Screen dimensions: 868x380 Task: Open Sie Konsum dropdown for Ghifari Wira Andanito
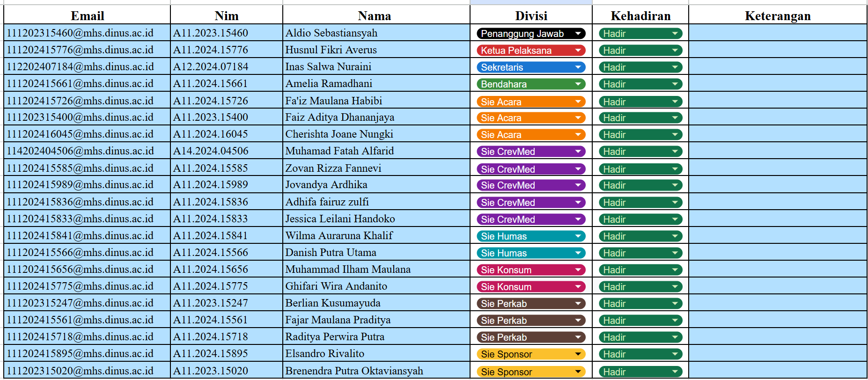[531, 287]
